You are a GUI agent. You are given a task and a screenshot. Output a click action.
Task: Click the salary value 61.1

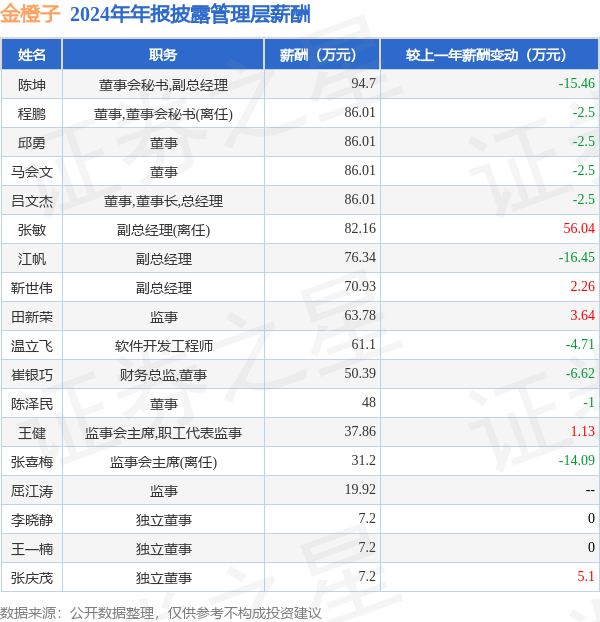click(x=363, y=344)
